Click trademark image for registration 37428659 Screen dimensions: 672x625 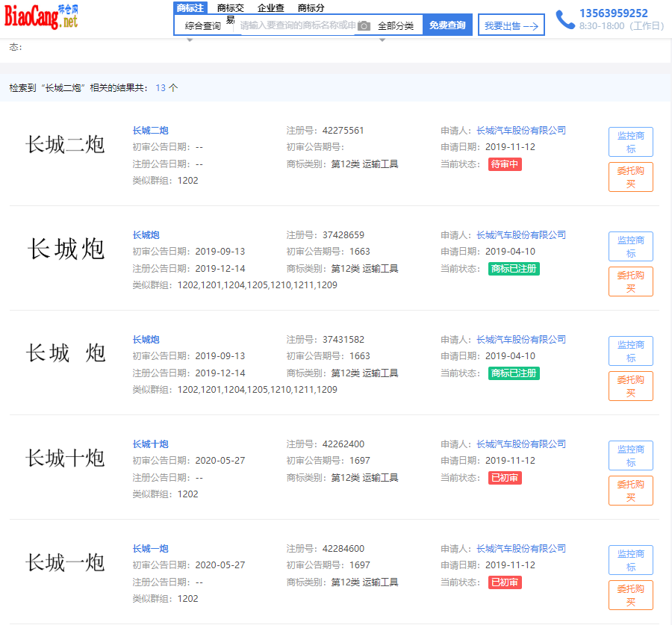[x=66, y=249]
